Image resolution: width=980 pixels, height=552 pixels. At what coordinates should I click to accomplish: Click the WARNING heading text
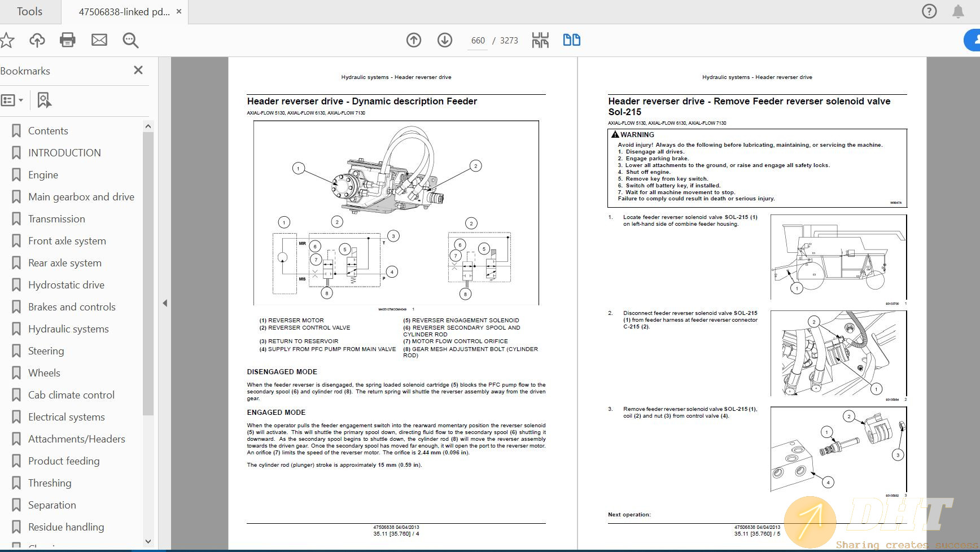(x=637, y=135)
